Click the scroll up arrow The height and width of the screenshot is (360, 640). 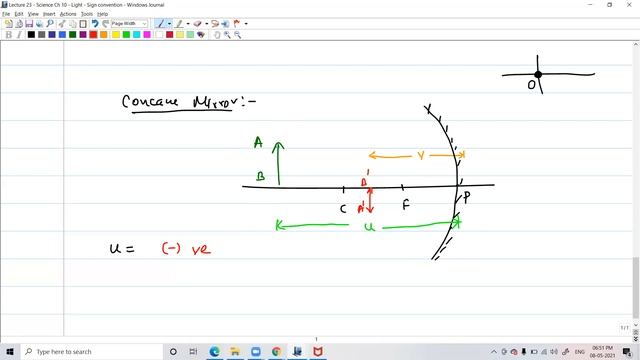click(636, 44)
